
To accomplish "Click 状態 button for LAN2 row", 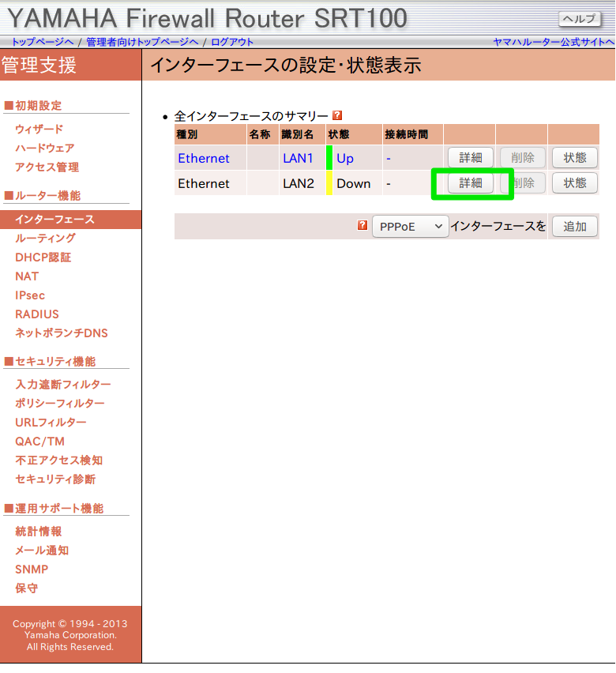I will pos(575,183).
